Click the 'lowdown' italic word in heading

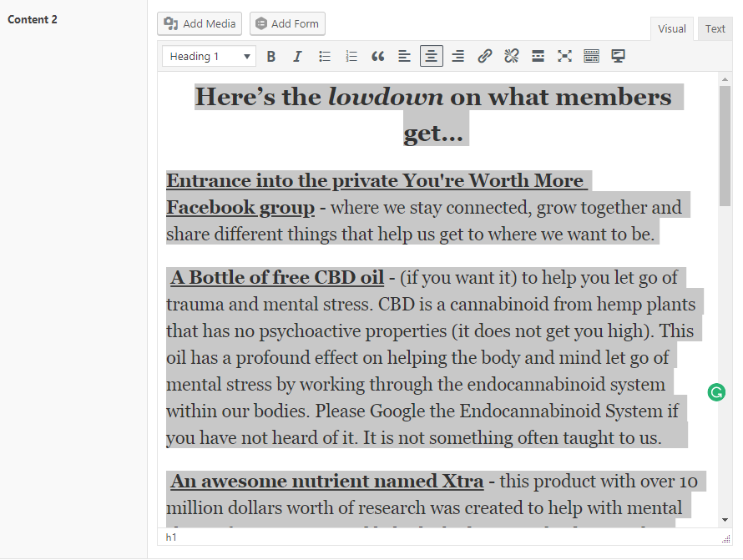(386, 97)
